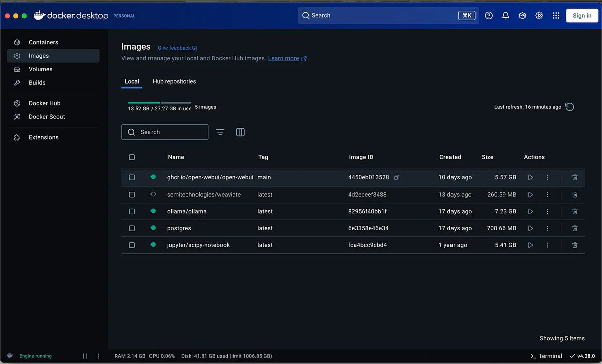
Task: Click the refresh icon beside Last refresh
Action: [x=570, y=107]
